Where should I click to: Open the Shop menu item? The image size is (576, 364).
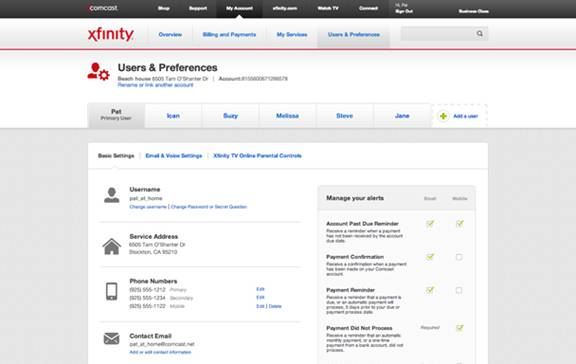coord(163,8)
